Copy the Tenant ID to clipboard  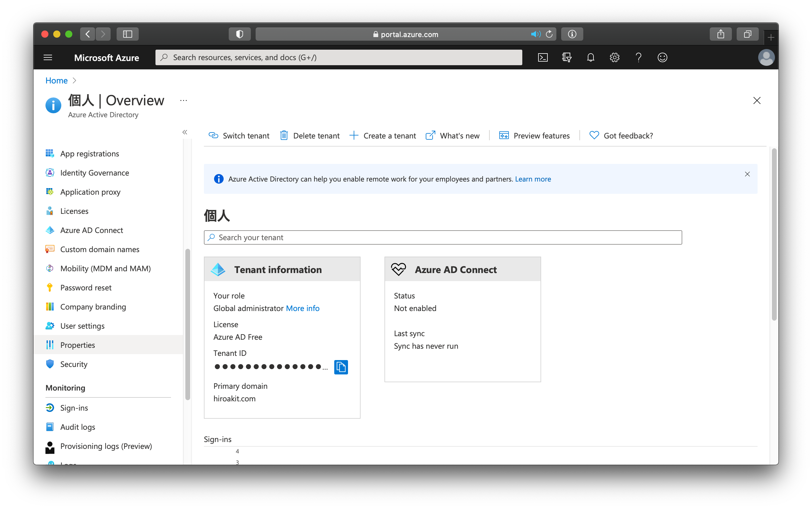click(x=341, y=367)
